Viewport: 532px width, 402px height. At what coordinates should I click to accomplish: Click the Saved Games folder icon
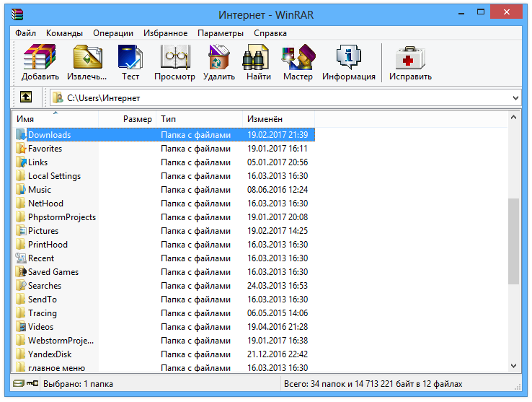[21, 272]
